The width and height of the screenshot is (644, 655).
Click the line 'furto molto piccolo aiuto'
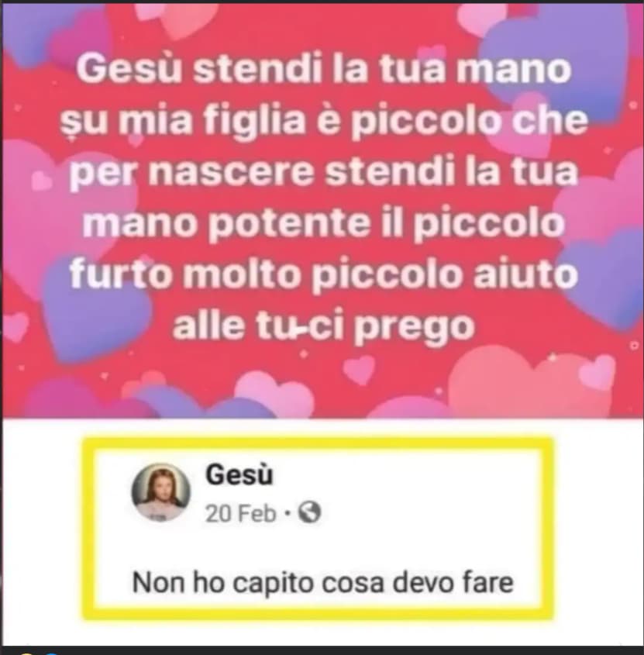tap(324, 274)
